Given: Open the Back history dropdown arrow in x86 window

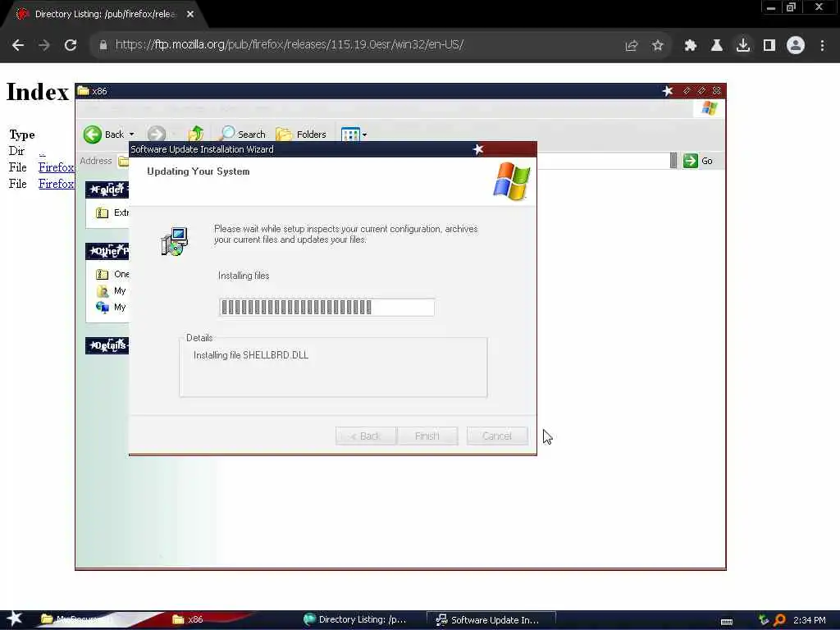Looking at the screenshot, I should click(x=132, y=135).
